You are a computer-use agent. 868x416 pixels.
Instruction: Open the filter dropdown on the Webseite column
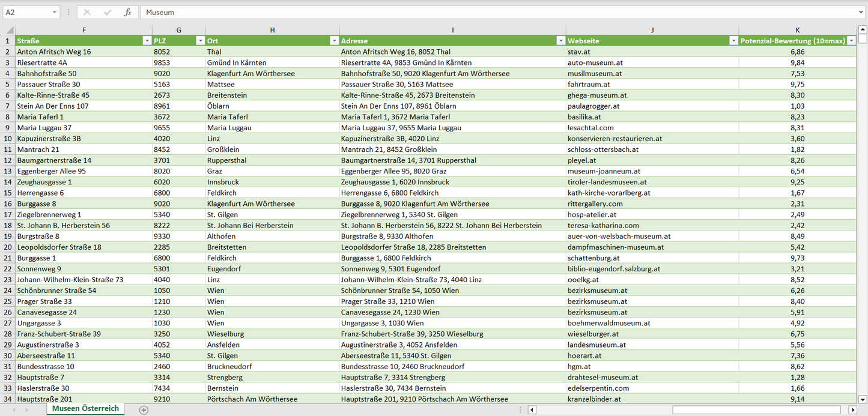click(x=733, y=40)
